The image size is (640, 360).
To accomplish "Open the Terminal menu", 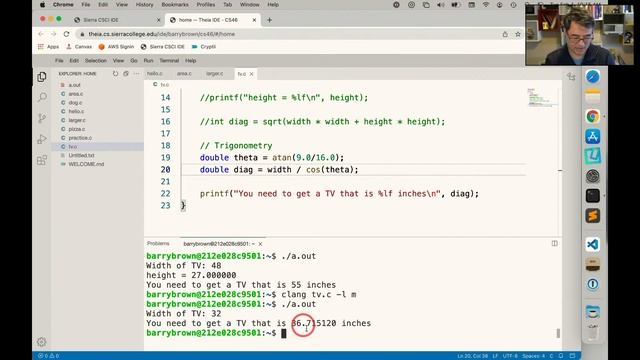I will pyautogui.click(x=169, y=60).
